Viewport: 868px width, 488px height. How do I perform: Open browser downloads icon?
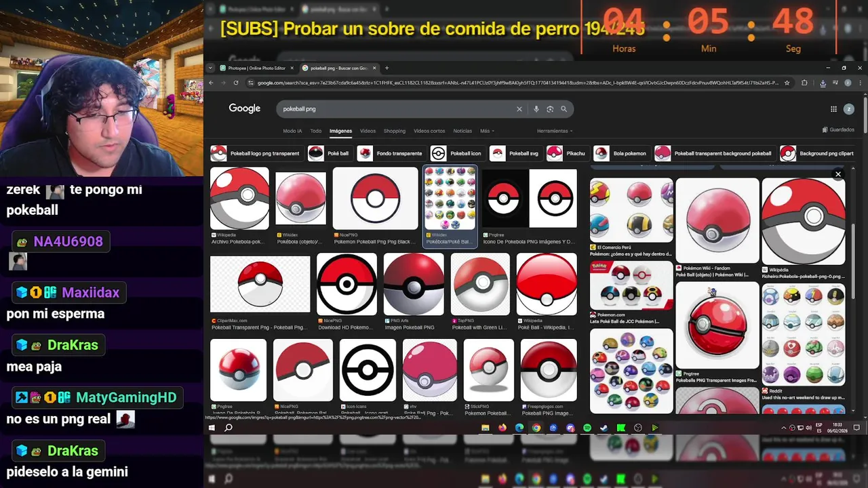(x=823, y=83)
